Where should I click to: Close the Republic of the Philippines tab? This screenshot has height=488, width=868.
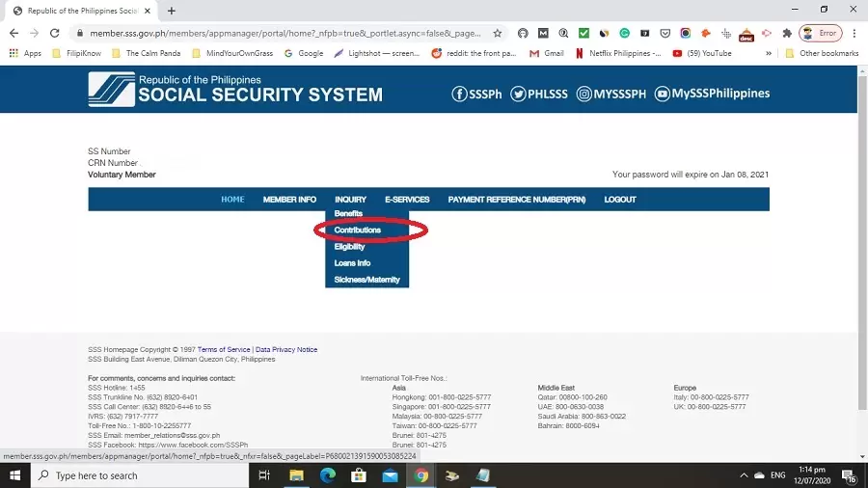click(x=148, y=11)
